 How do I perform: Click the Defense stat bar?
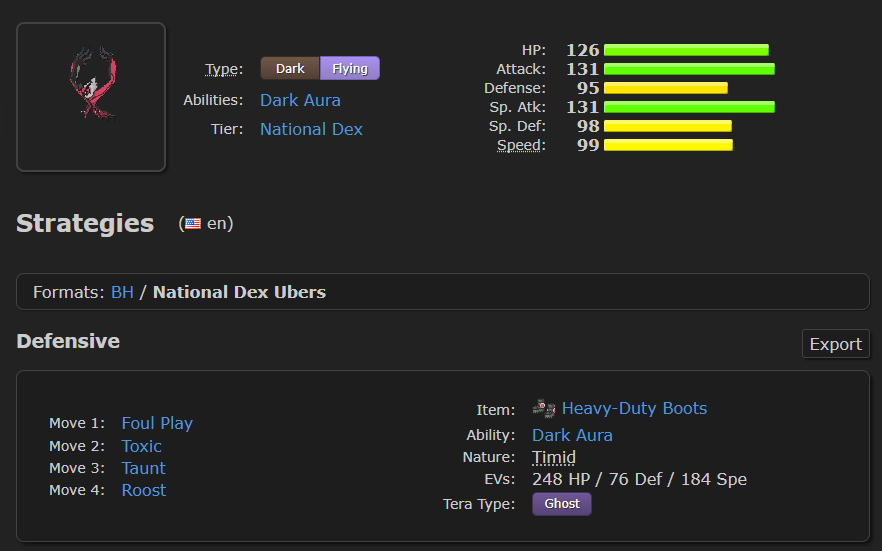click(666, 88)
